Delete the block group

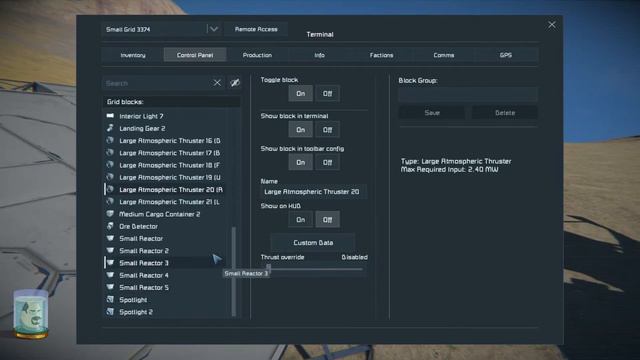505,113
